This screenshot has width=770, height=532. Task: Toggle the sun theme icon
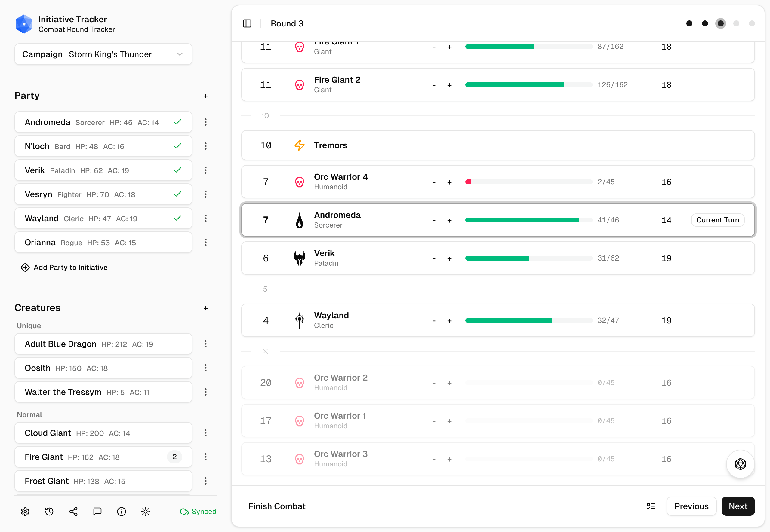pyautogui.click(x=145, y=511)
